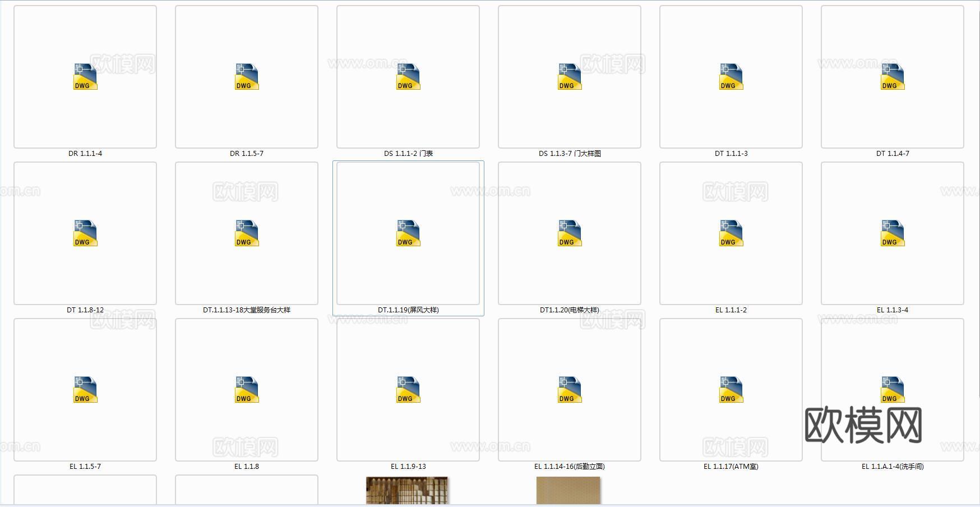Click the file name "DT 1.1.4-7"
Screen dimensions: 980x507
tap(893, 154)
